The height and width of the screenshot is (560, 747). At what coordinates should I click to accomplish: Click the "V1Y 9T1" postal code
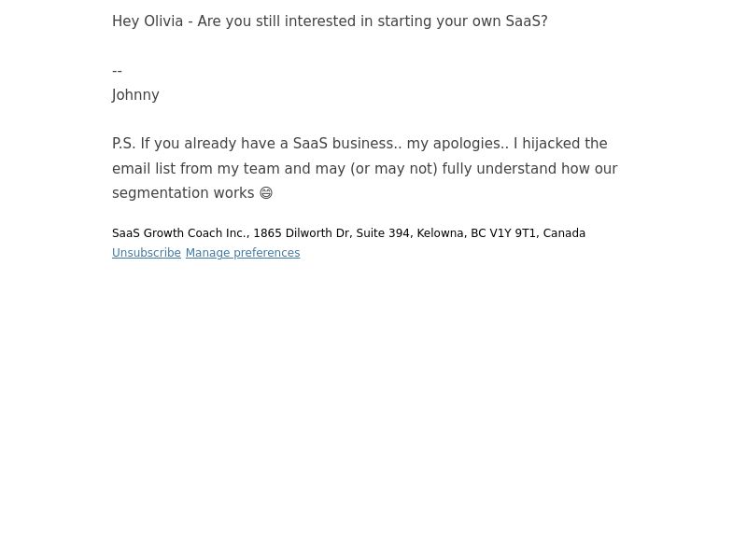(513, 233)
